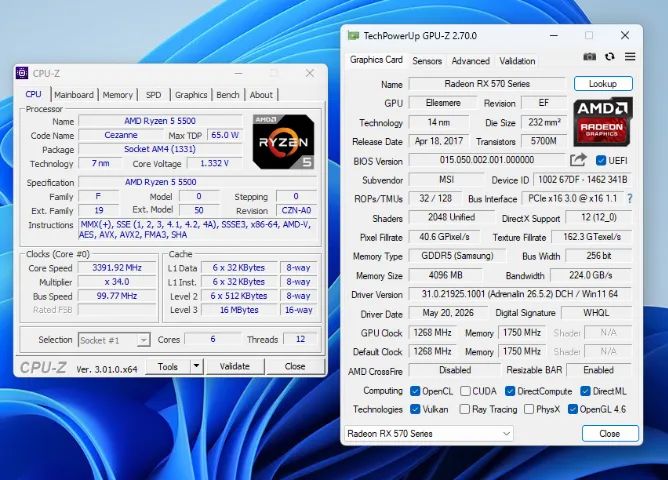Click the Close button in CPU-Z
This screenshot has height=480, width=668.
tap(295, 366)
